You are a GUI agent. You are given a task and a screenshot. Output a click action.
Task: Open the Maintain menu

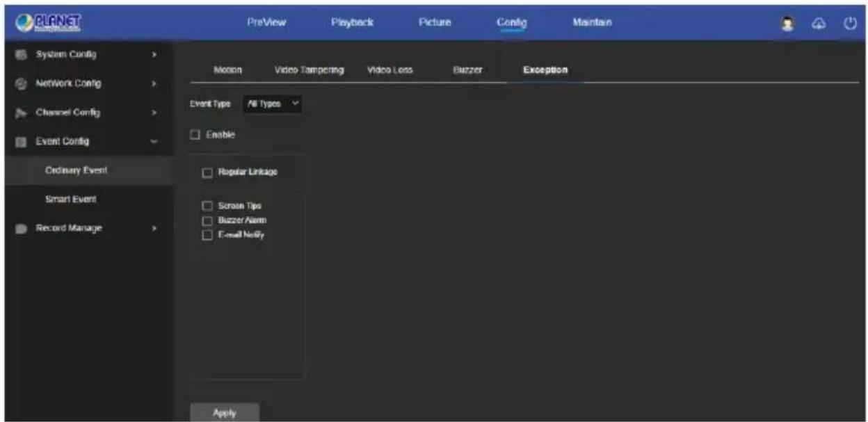pos(593,22)
